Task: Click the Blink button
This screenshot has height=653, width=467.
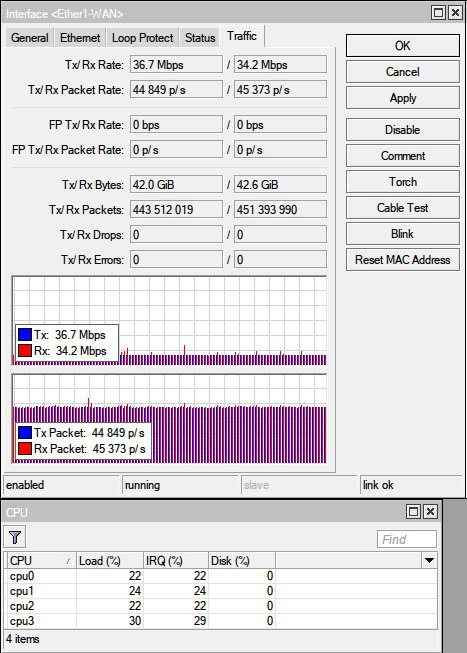Action: click(403, 234)
